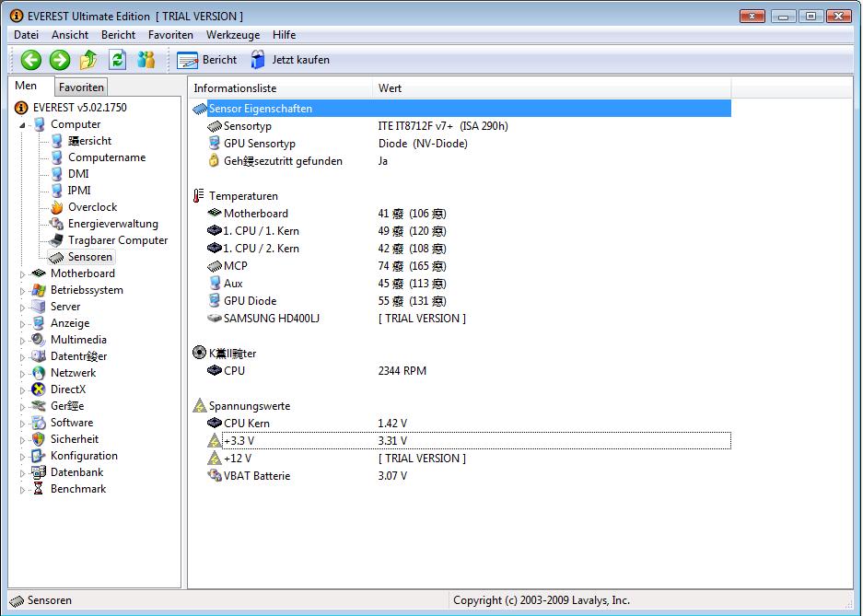The image size is (863, 616).
Task: Click the Bericht report icon in toolbar
Action: click(x=188, y=60)
